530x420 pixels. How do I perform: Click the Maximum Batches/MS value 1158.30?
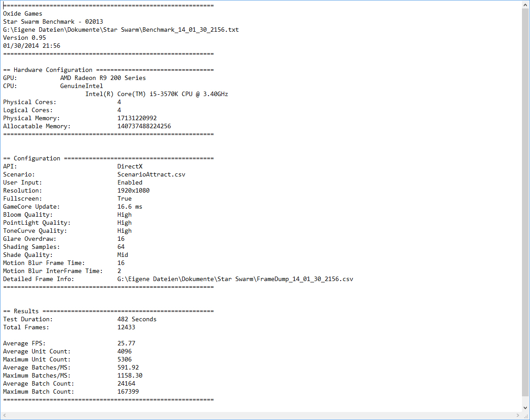130,376
